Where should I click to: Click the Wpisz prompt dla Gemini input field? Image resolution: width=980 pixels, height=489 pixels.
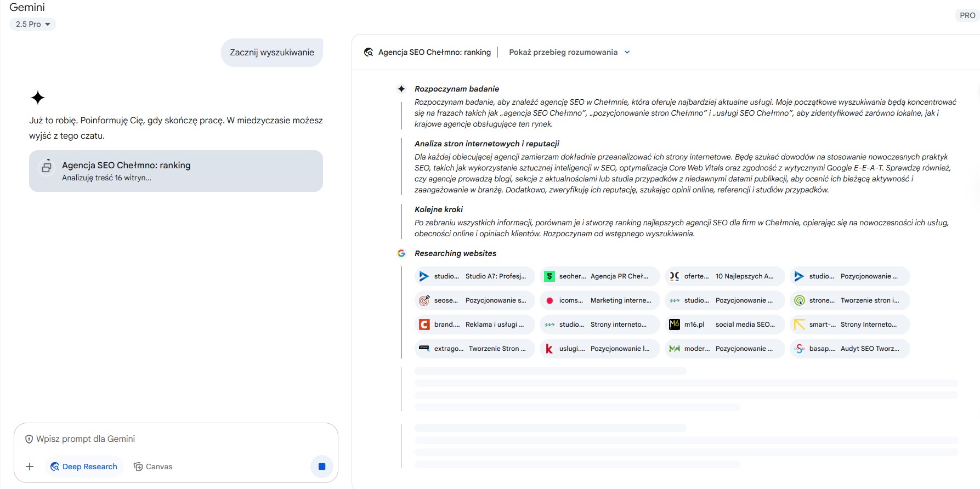click(175, 439)
